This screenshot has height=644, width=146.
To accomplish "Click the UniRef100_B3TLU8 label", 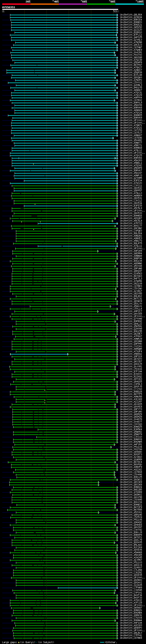I will pos(131,75).
